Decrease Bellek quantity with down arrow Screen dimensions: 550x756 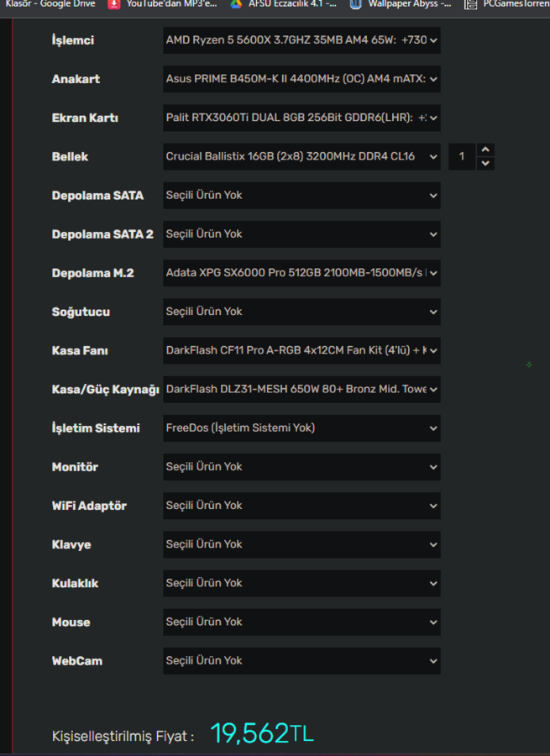pos(485,164)
